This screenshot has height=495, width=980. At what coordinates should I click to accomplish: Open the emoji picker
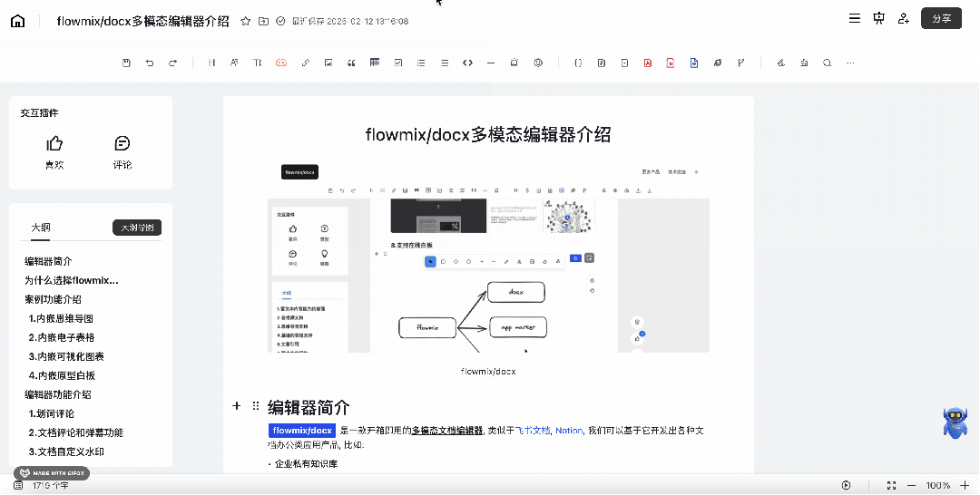(538, 63)
